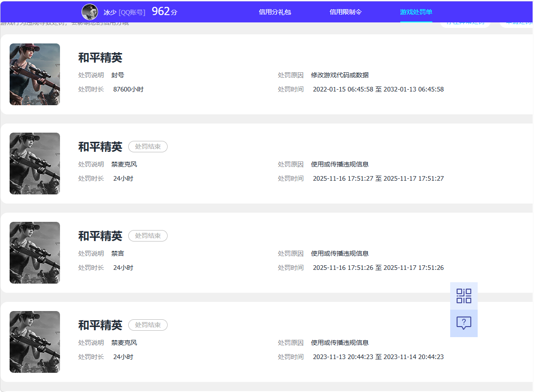Click 使用或传播违规信息 in the 禁言 record
Image resolution: width=534 pixels, height=392 pixels.
340,253
